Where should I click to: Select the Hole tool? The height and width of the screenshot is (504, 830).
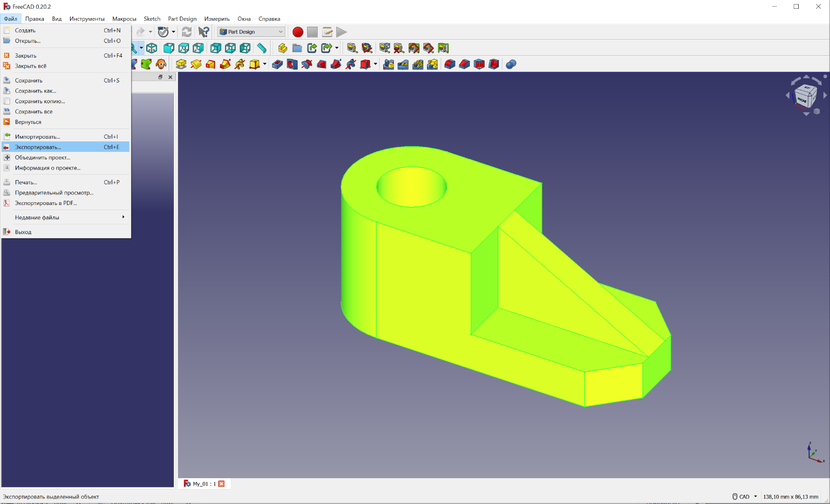coord(292,64)
